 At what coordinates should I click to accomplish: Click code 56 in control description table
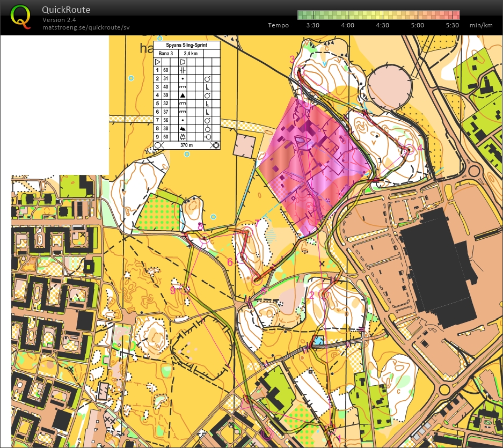[x=165, y=120]
